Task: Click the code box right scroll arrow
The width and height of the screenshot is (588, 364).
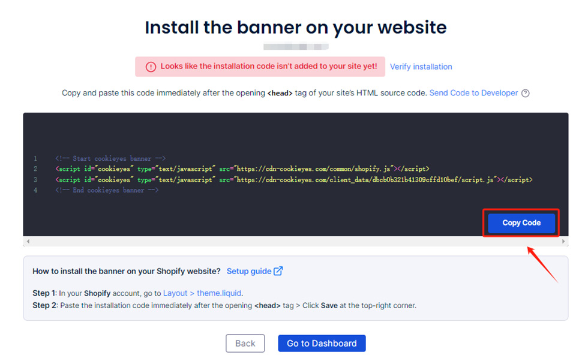Action: point(563,241)
